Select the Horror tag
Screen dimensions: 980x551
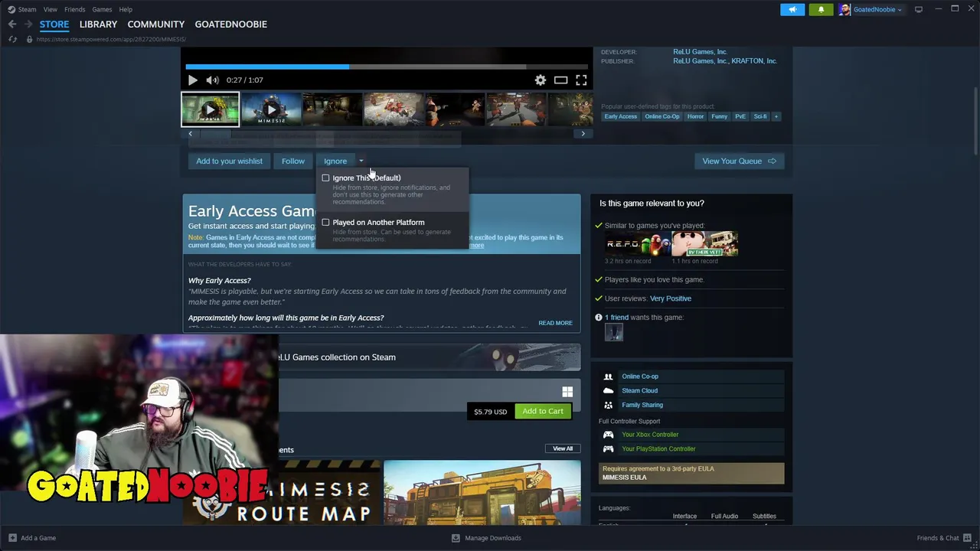695,116
